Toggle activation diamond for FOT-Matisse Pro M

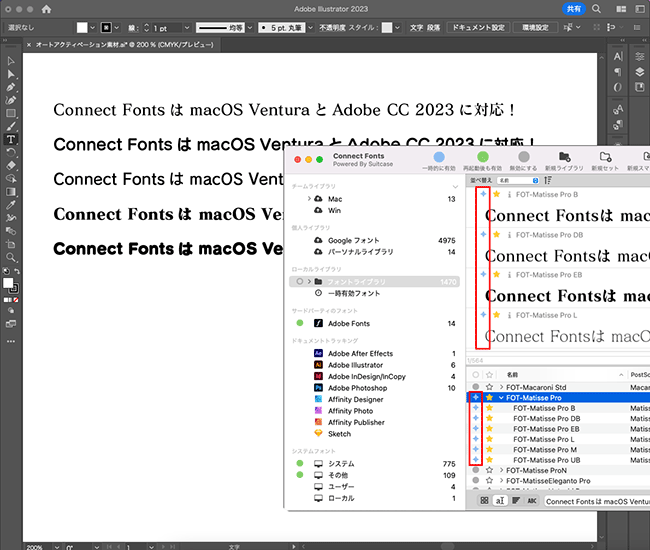[476, 449]
